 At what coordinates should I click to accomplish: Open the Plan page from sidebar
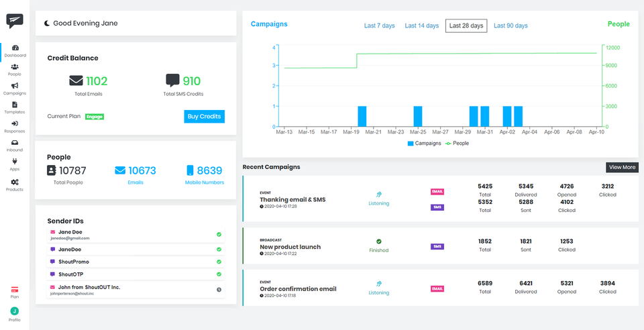pyautogui.click(x=15, y=291)
